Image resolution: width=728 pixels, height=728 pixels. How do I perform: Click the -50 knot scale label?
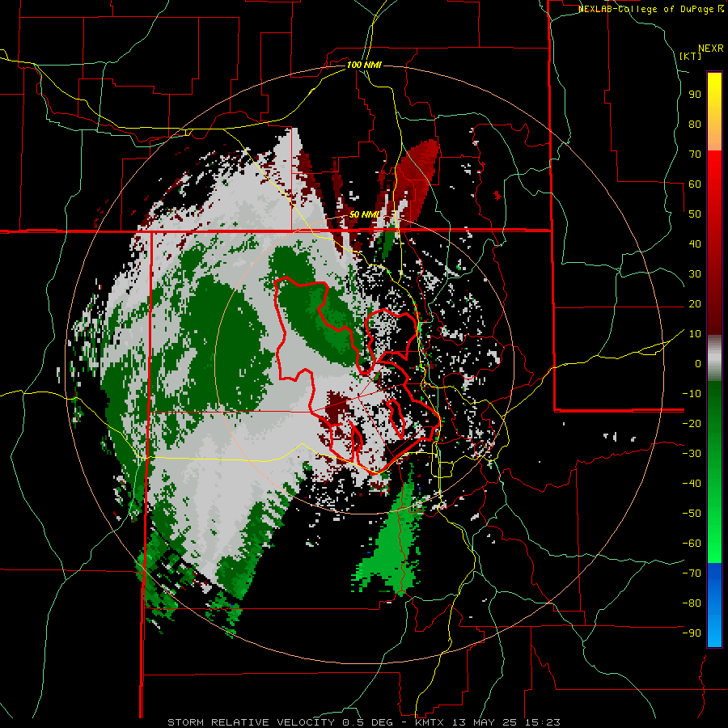[692, 514]
